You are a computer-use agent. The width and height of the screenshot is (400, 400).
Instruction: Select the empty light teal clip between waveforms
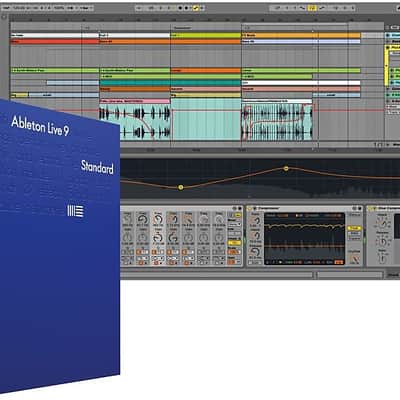pos(206,119)
